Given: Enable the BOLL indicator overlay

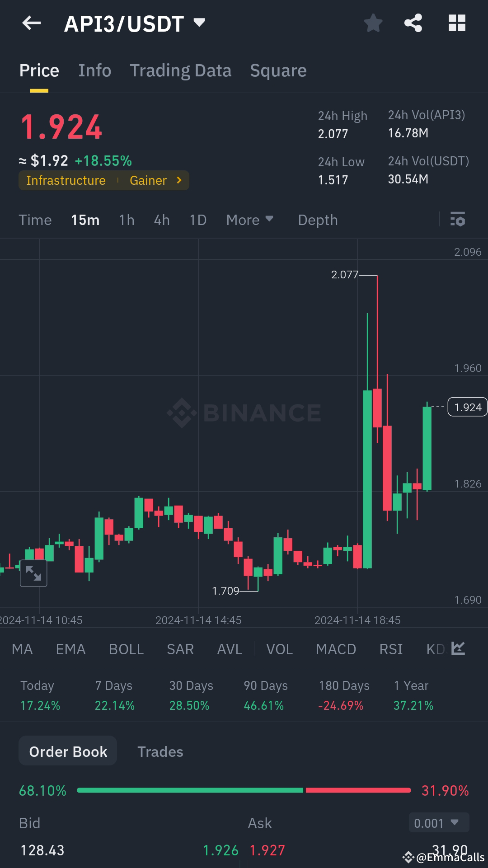Looking at the screenshot, I should 126,649.
